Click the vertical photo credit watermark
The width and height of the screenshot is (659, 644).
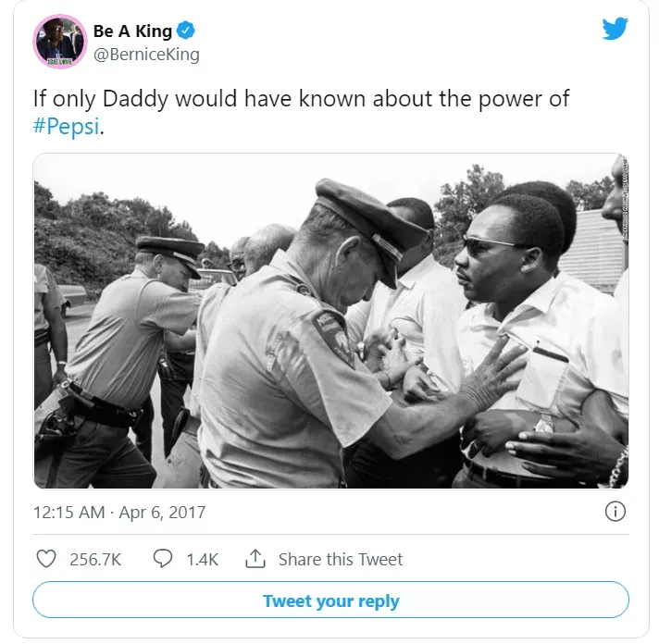(x=625, y=198)
